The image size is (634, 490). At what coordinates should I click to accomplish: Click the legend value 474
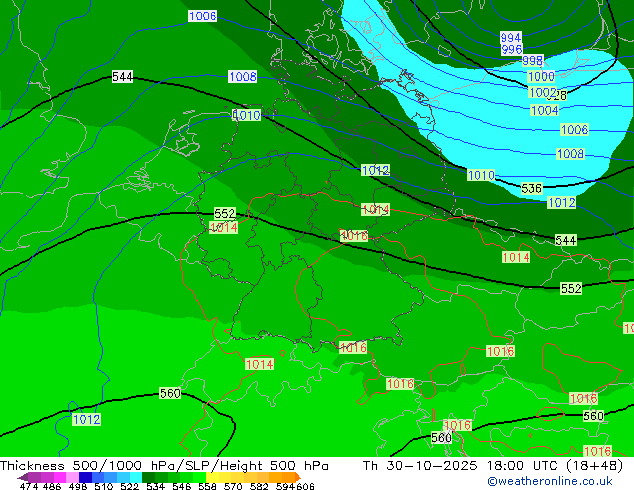(29, 486)
